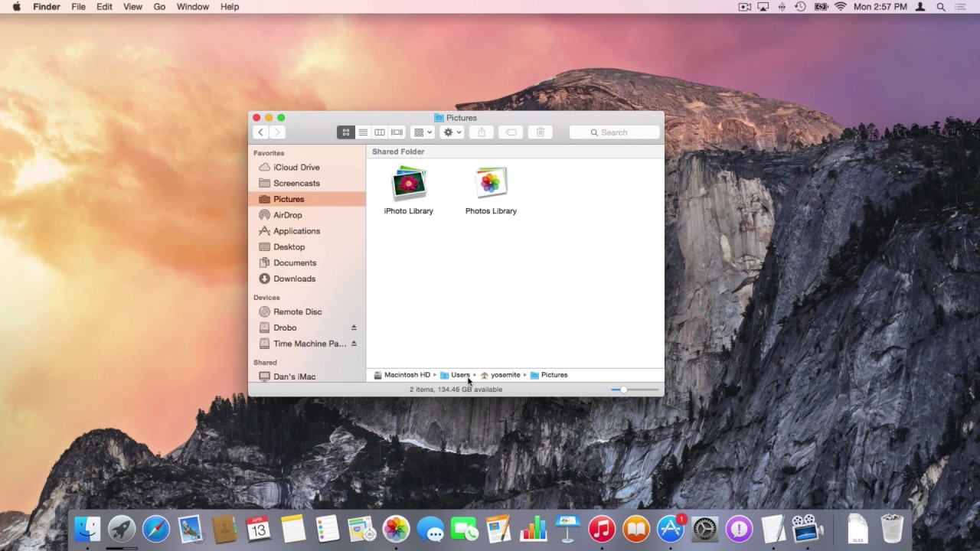Switch Finder to icon view

(x=346, y=132)
